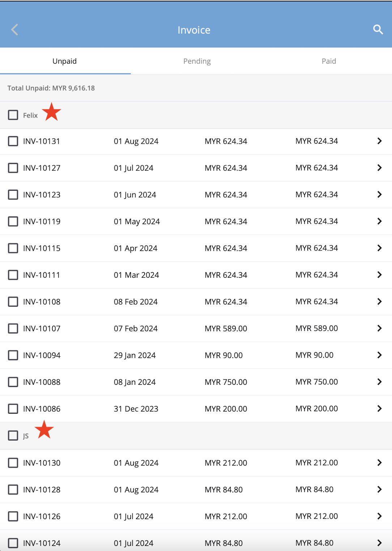Click date 01 Apr 2024
392x551 pixels.
pos(136,248)
